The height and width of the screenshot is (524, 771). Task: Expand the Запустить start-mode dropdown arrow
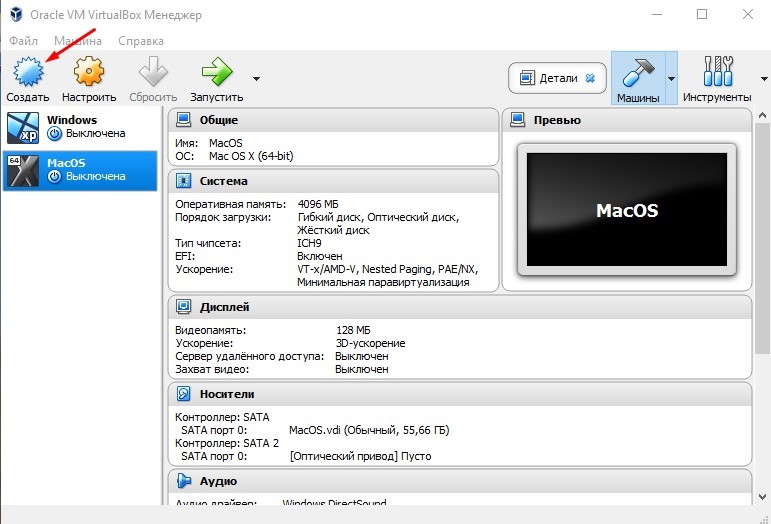pos(257,78)
